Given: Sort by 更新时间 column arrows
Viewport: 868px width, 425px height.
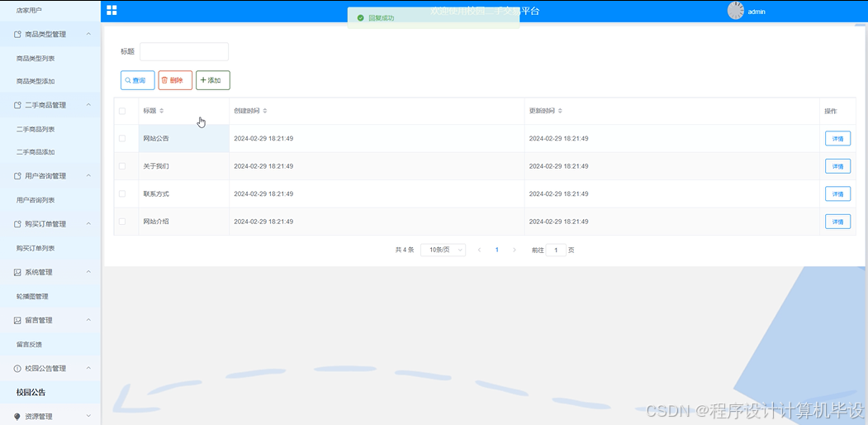Looking at the screenshot, I should (x=560, y=111).
